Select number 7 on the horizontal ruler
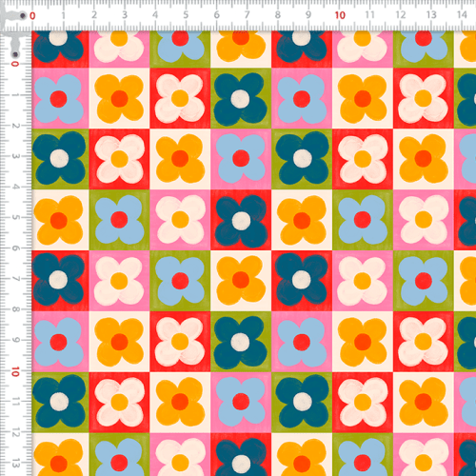The height and width of the screenshot is (476, 476). [247, 14]
